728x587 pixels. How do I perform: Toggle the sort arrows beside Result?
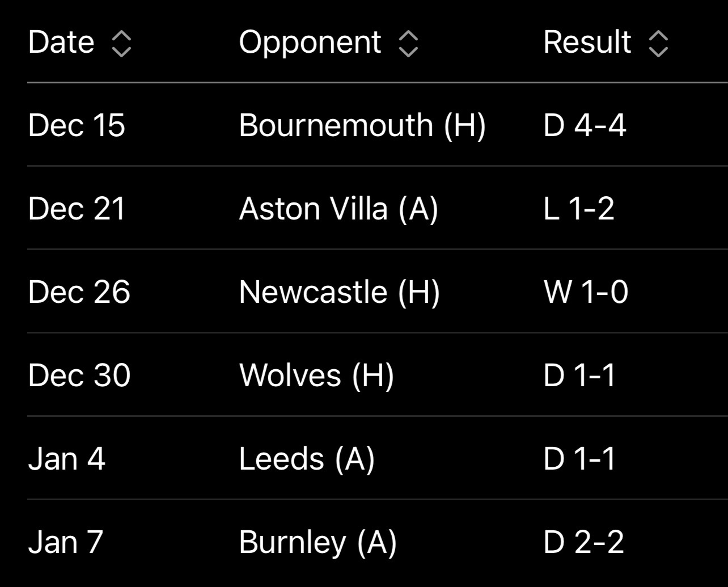coord(658,44)
